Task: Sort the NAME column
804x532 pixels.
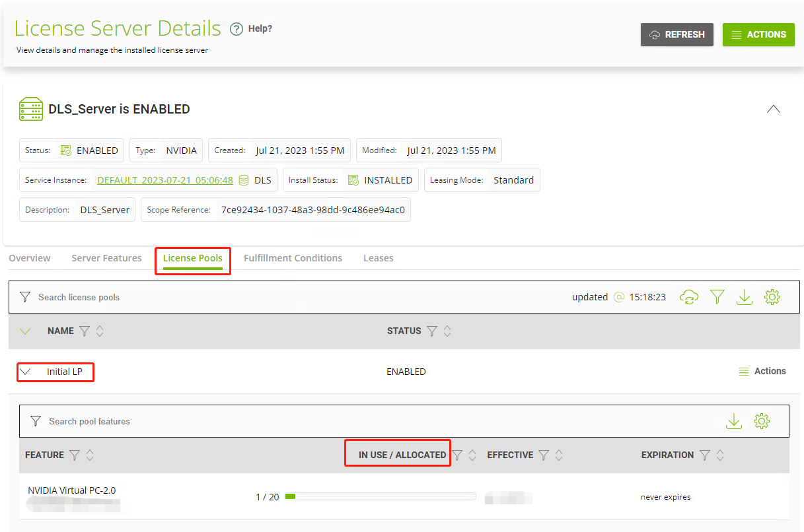Action: click(x=100, y=331)
